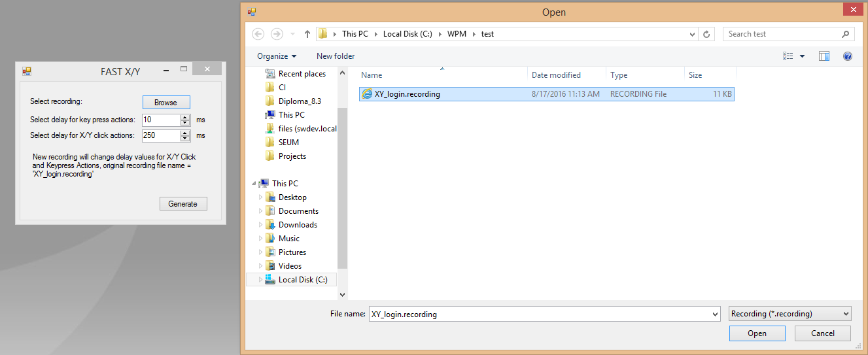Click the Open dialog title bar icon
This screenshot has height=355, width=868.
point(252,11)
